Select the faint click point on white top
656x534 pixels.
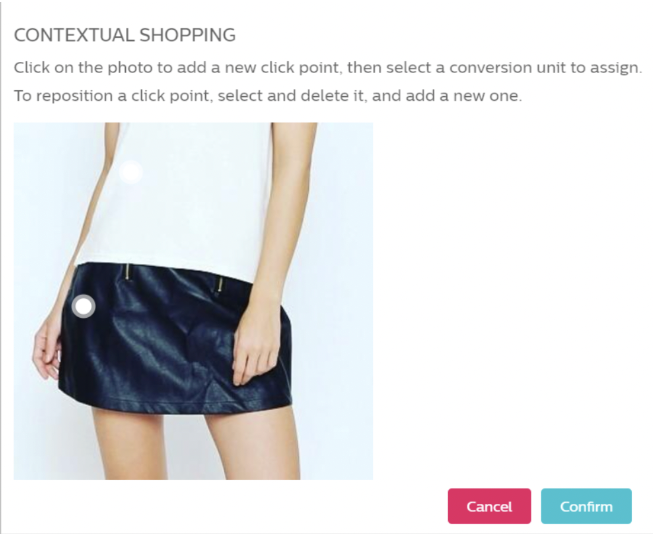[131, 172]
